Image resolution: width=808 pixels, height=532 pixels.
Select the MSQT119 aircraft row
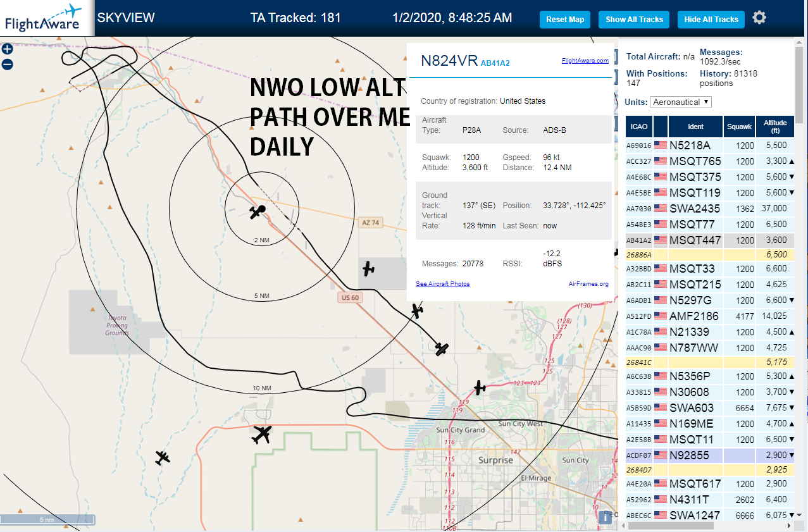click(709, 192)
